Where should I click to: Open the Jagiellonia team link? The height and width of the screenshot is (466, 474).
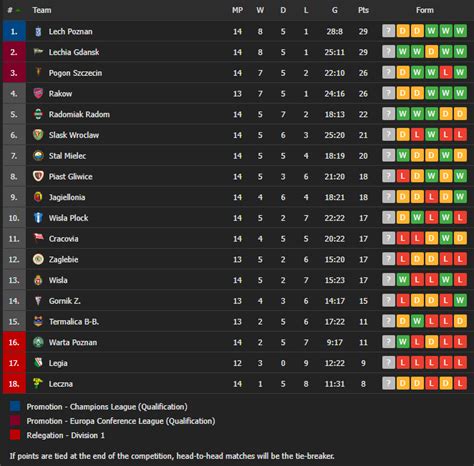tap(67, 197)
